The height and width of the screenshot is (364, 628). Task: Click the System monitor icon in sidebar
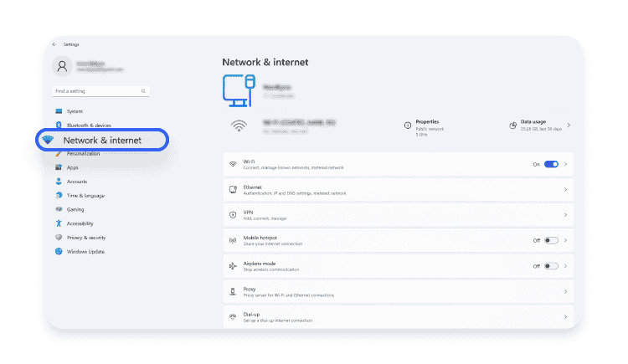(59, 111)
